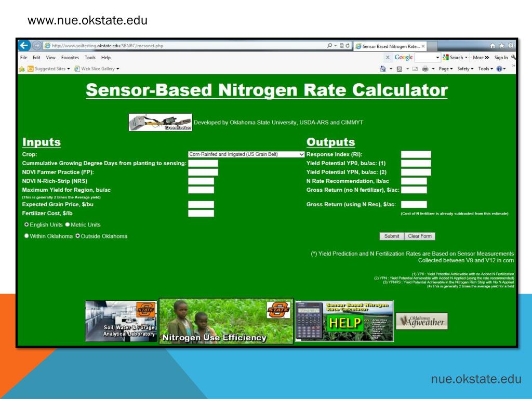Screen dimensions: 532x399
Task: Click the Google toolbar wrench icon
Action: pyautogui.click(x=513, y=57)
